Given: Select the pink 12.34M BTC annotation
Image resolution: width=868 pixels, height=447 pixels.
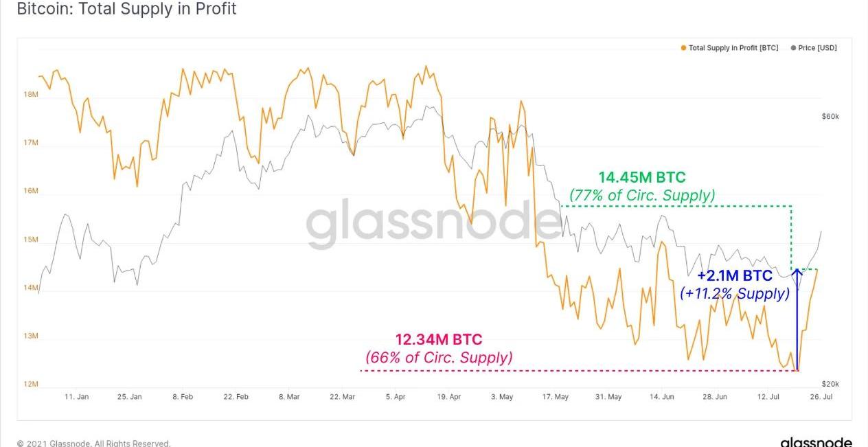Looking at the screenshot, I should [438, 339].
